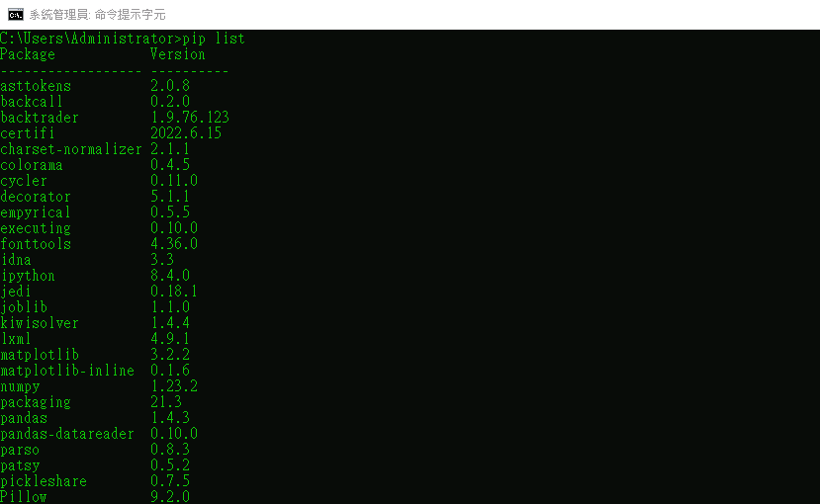This screenshot has width=820, height=504.
Task: Click the window title text 系統管理員: 命令提示字元
Action: (97, 15)
